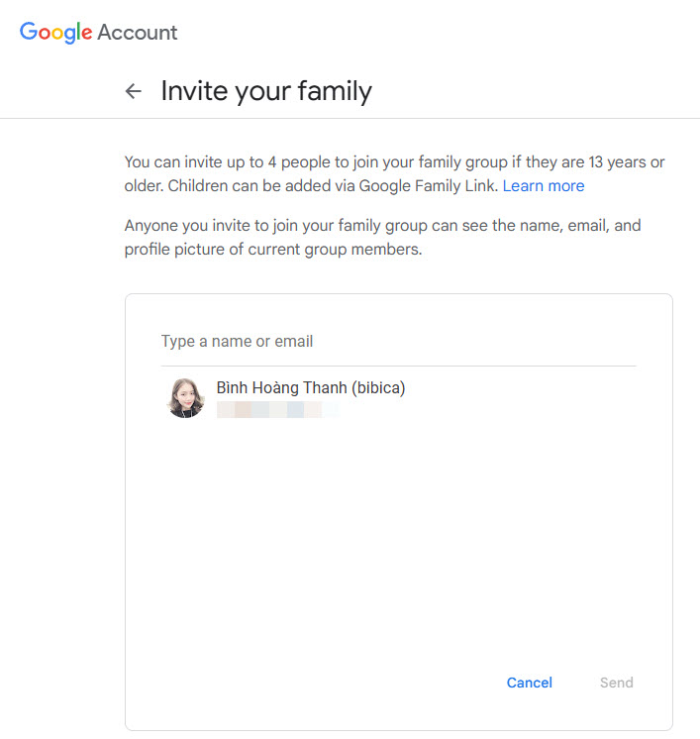Click the Invite your family heading
This screenshot has height=739, width=700.
click(266, 92)
